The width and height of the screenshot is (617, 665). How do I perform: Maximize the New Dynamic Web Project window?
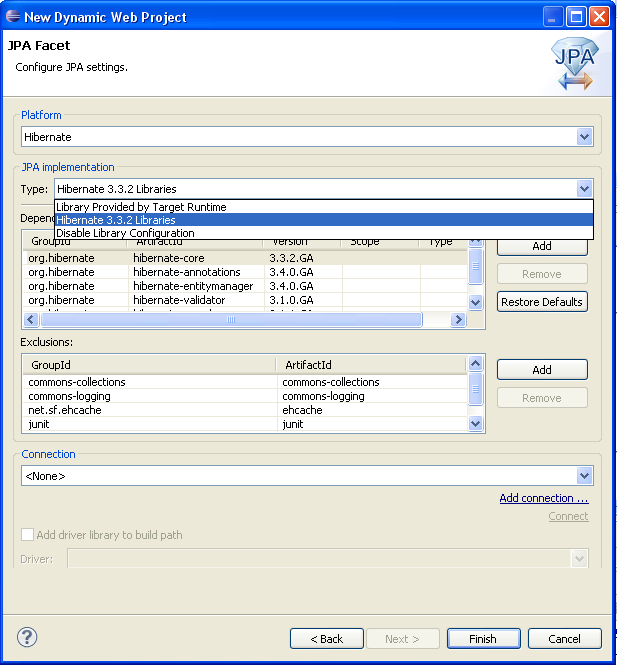pos(576,17)
